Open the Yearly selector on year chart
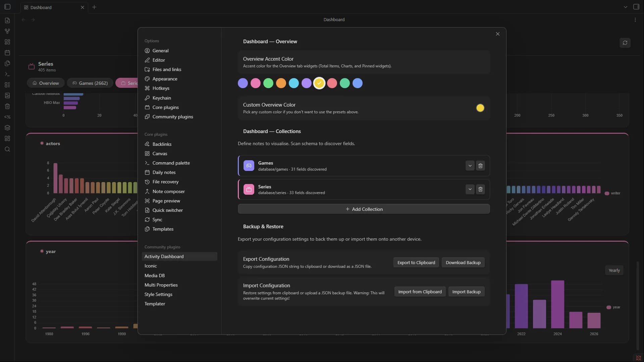Image resolution: width=644 pixels, height=362 pixels. 614,270
